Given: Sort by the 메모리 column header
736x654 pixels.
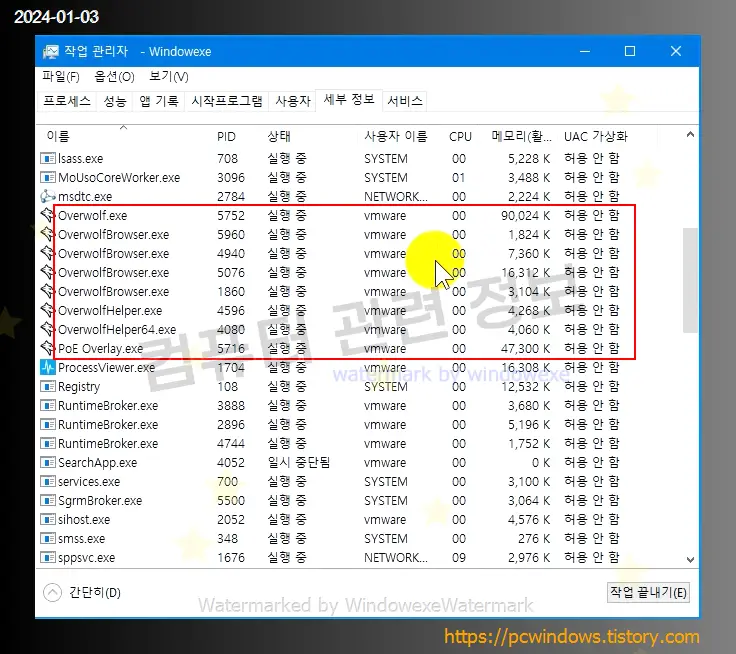Looking at the screenshot, I should click(x=521, y=137).
